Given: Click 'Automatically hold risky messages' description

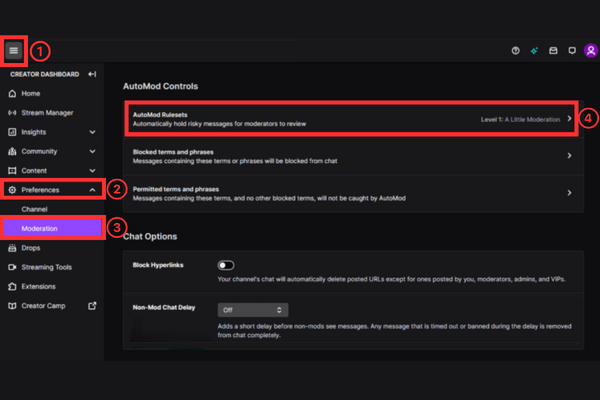Looking at the screenshot, I should click(x=219, y=124).
